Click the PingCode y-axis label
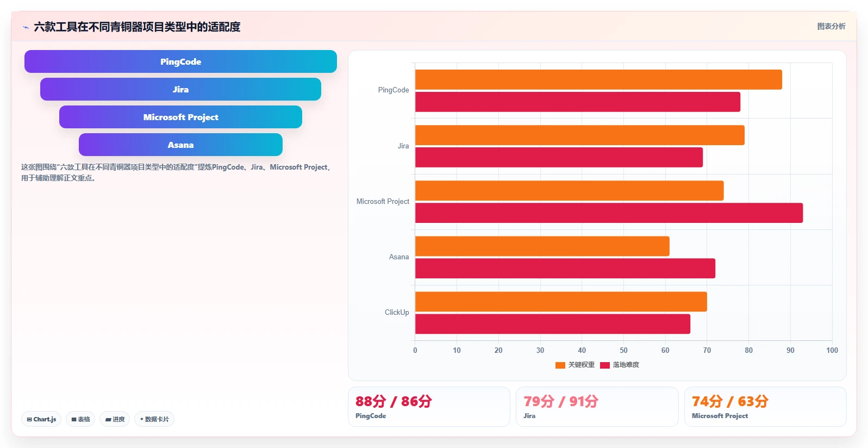 (x=394, y=90)
